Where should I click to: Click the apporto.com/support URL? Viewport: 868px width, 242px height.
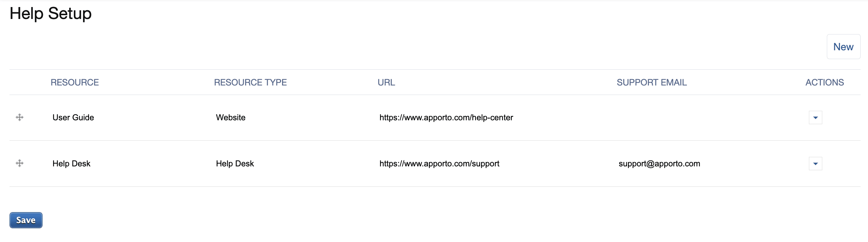pos(439,164)
